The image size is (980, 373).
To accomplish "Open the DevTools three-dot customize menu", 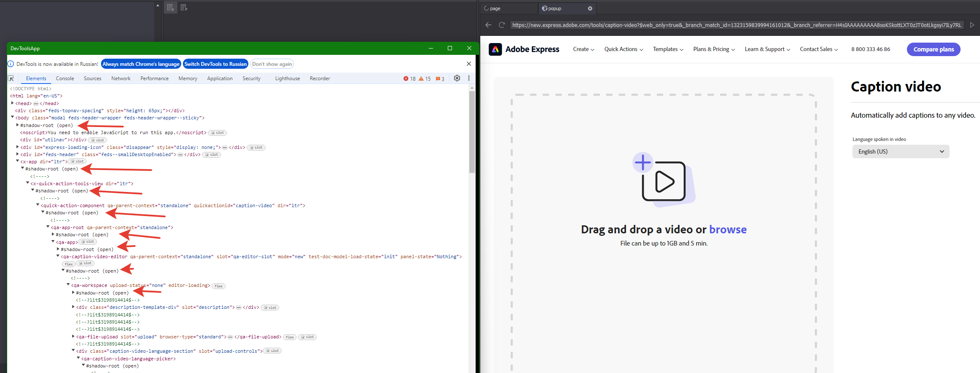I will [468, 78].
